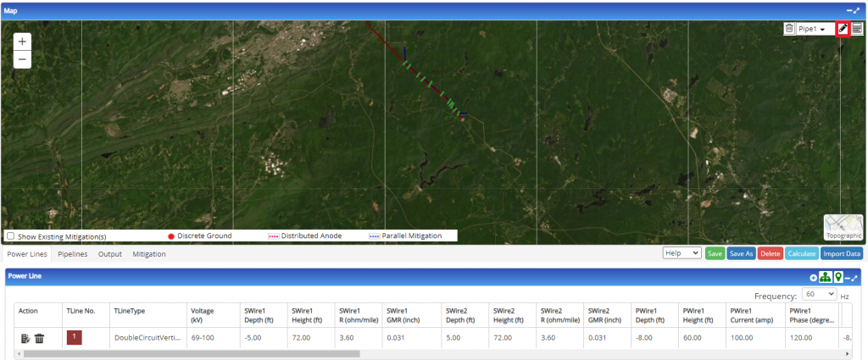Screen dimensions: 868x360
Task: Click the Import Data button
Action: (842, 253)
